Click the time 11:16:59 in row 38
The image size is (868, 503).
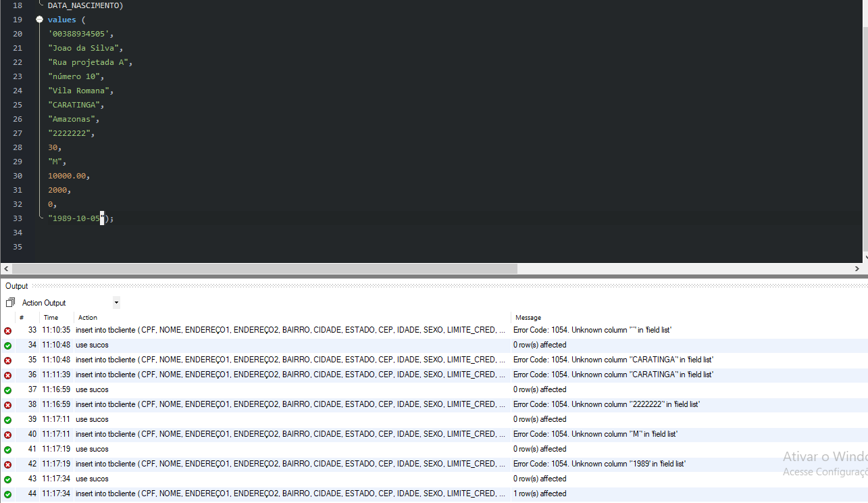click(x=56, y=404)
